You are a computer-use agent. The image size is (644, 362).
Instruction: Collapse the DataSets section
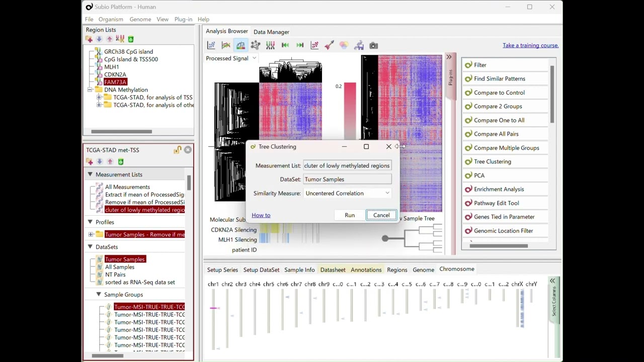click(90, 247)
